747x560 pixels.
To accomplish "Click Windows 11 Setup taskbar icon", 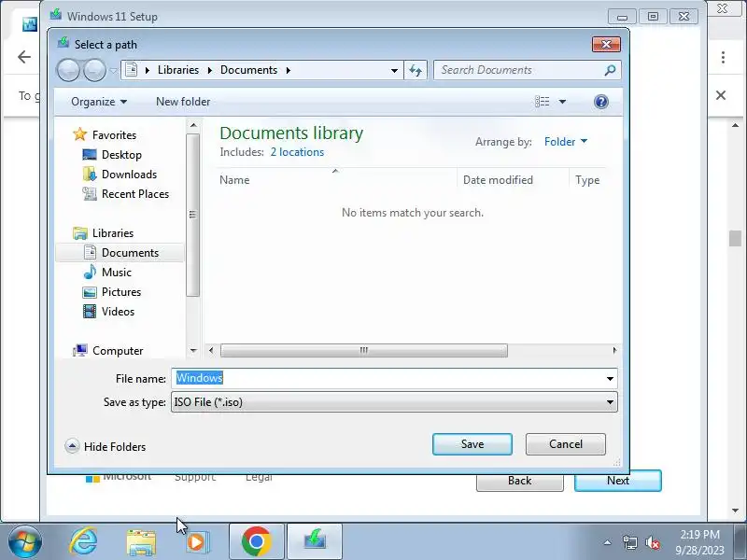I will 315,542.
